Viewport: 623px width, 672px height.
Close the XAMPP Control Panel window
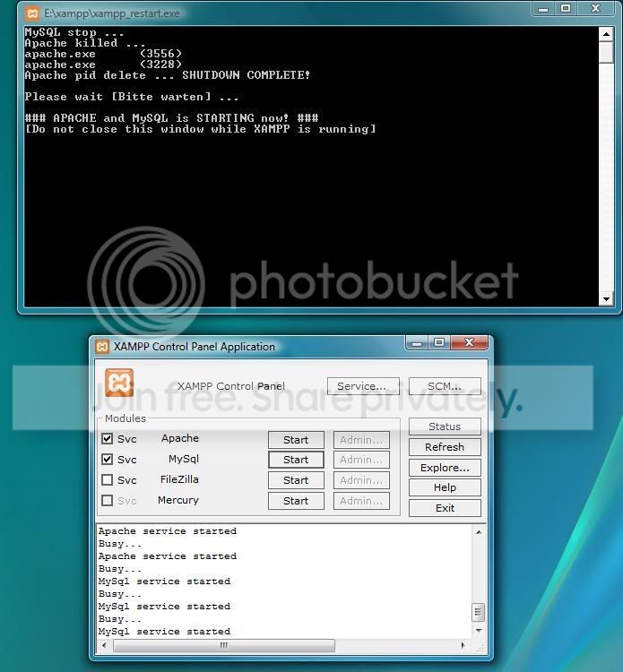(x=469, y=342)
